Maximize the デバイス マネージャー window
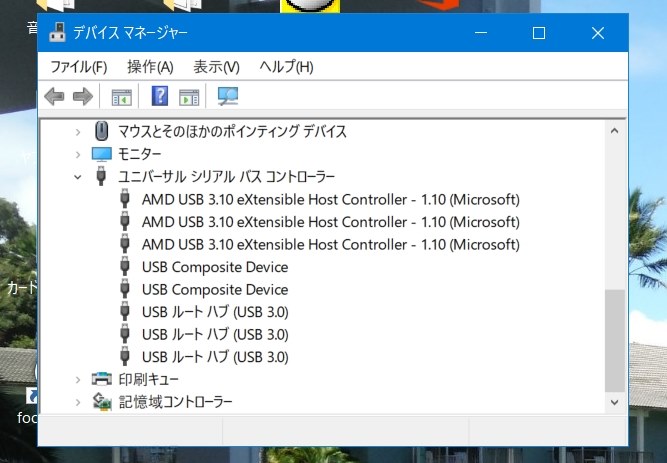Viewport: 667px width, 463px height. point(539,33)
